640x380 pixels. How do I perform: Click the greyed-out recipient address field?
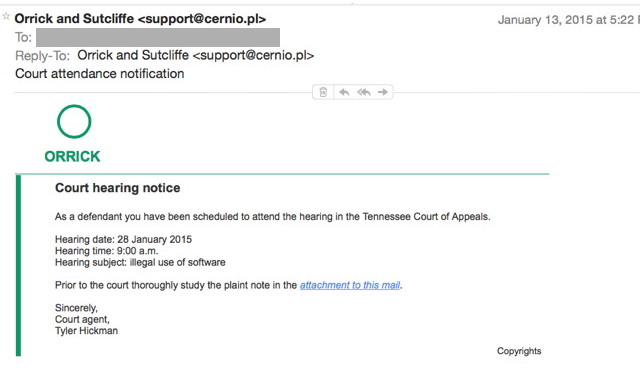[x=158, y=38]
